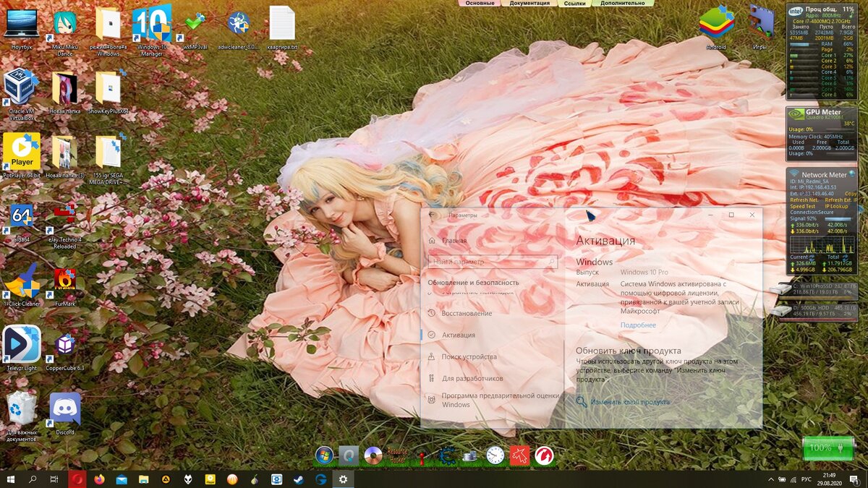The width and height of the screenshot is (868, 488).
Task: Click the Resource Hacker dock icon
Action: pyautogui.click(x=398, y=455)
